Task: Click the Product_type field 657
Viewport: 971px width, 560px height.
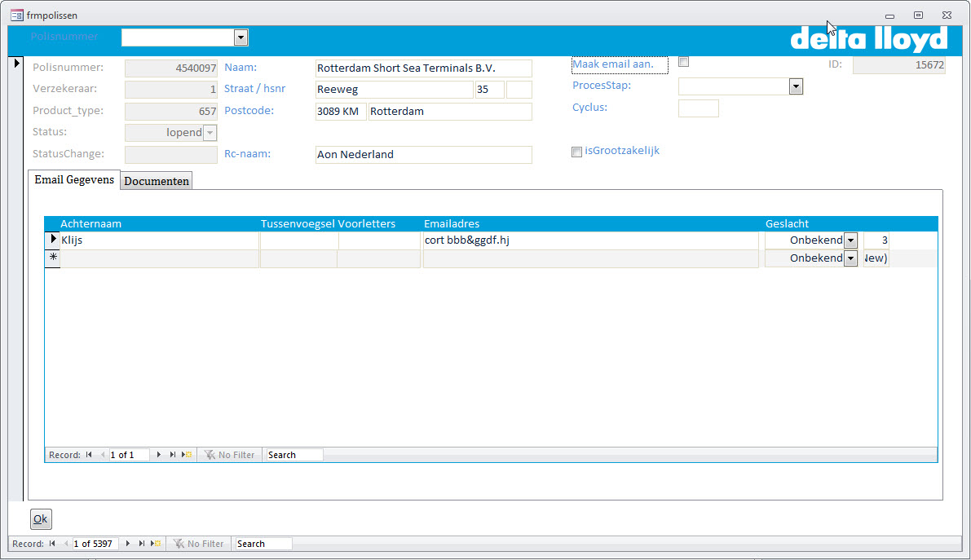Action: tap(171, 112)
